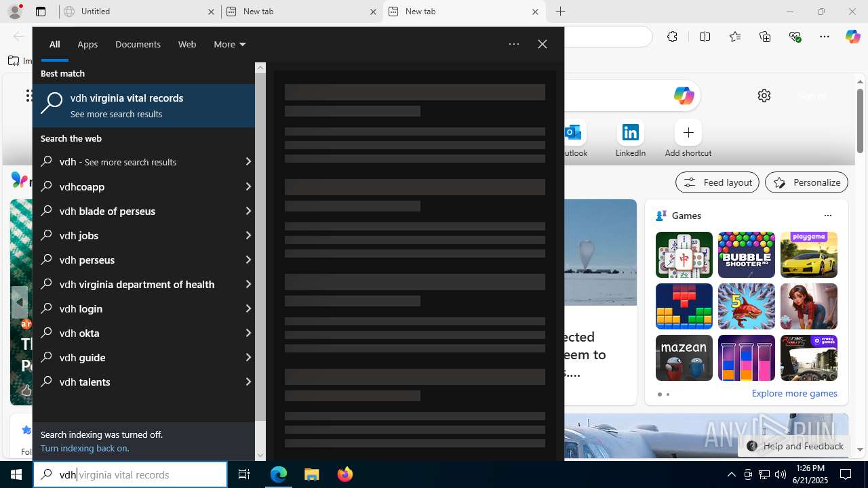Open the yellow car Playgama game tile
The width and height of the screenshot is (868, 488).
[x=808, y=255]
